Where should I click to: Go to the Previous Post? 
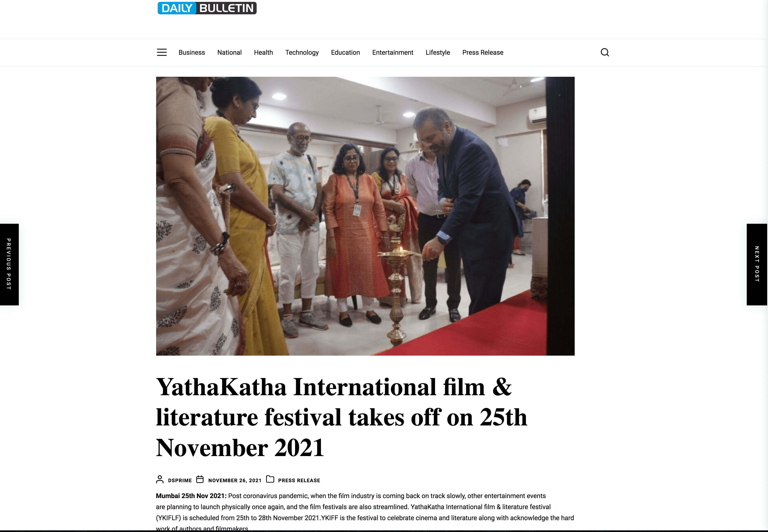coord(9,264)
